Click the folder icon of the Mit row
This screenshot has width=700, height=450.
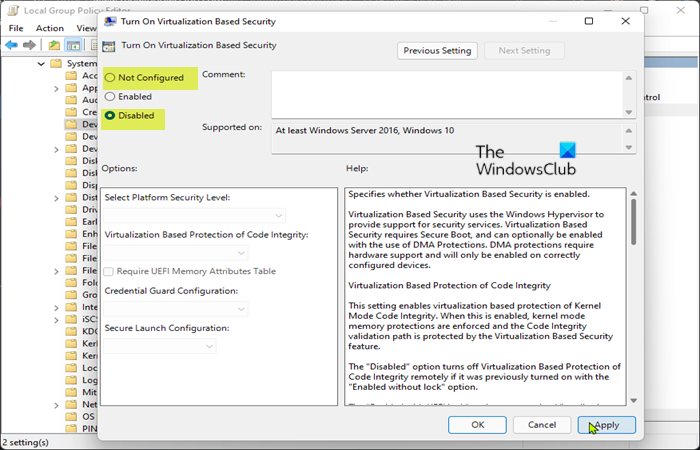pos(71,392)
